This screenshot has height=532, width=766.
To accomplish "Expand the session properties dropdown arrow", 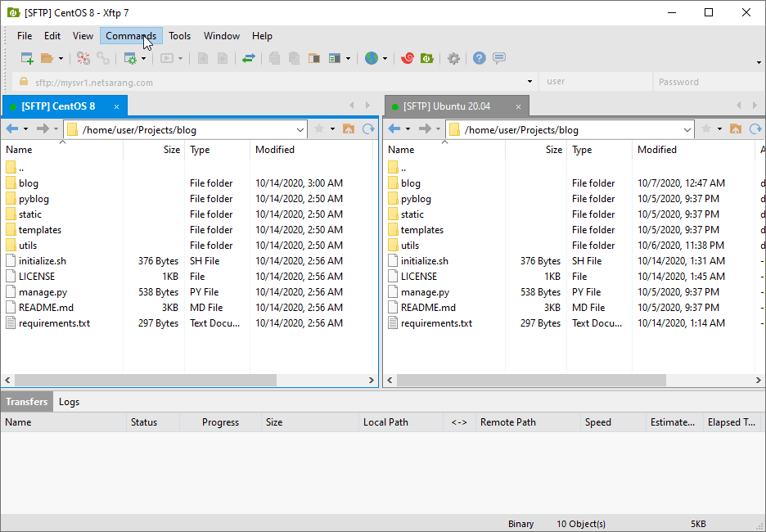I will [144, 59].
